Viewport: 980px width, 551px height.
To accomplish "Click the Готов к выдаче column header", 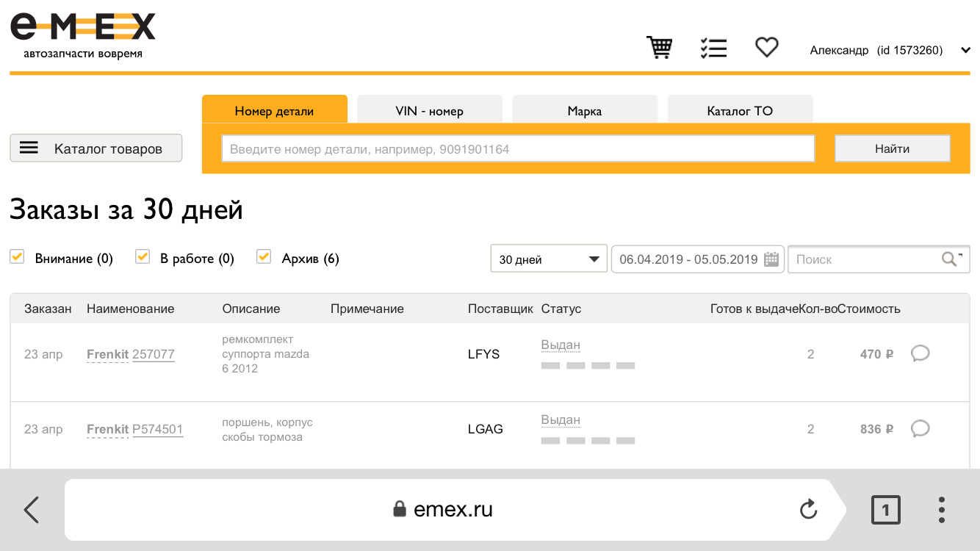I will click(754, 309).
